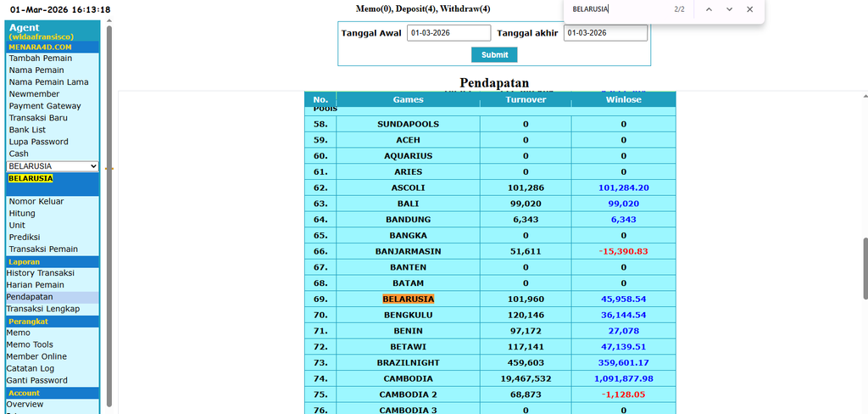Click the Tanggal Awal date field

[449, 33]
